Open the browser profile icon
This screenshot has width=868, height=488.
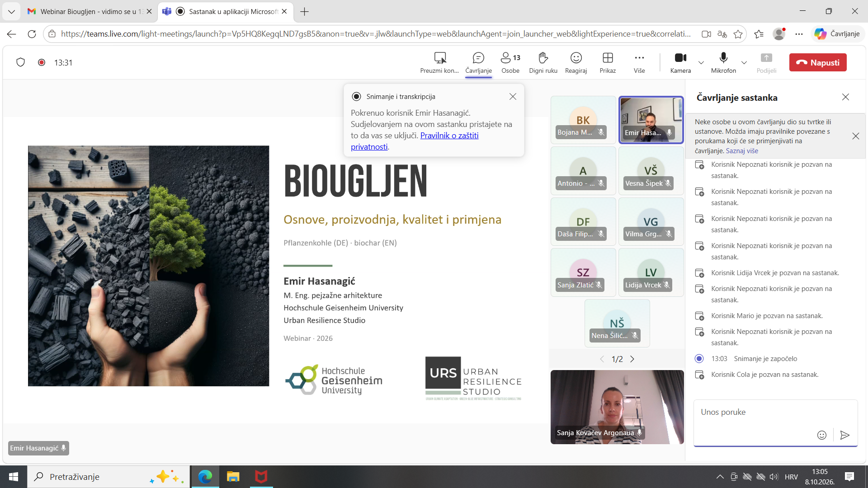coord(778,34)
